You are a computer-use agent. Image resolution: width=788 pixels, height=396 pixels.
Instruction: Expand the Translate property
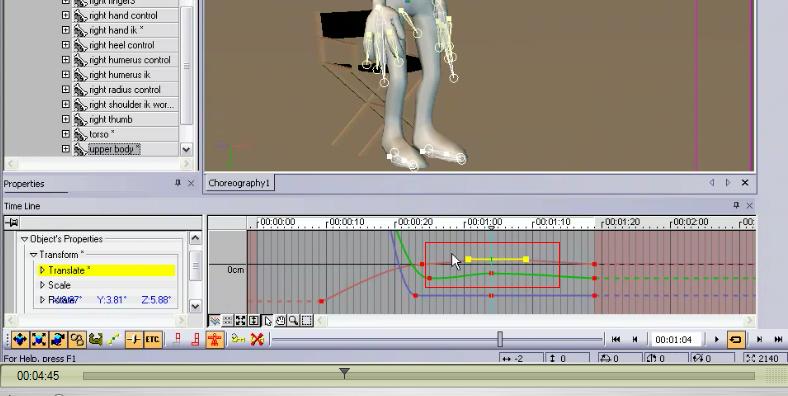42,270
